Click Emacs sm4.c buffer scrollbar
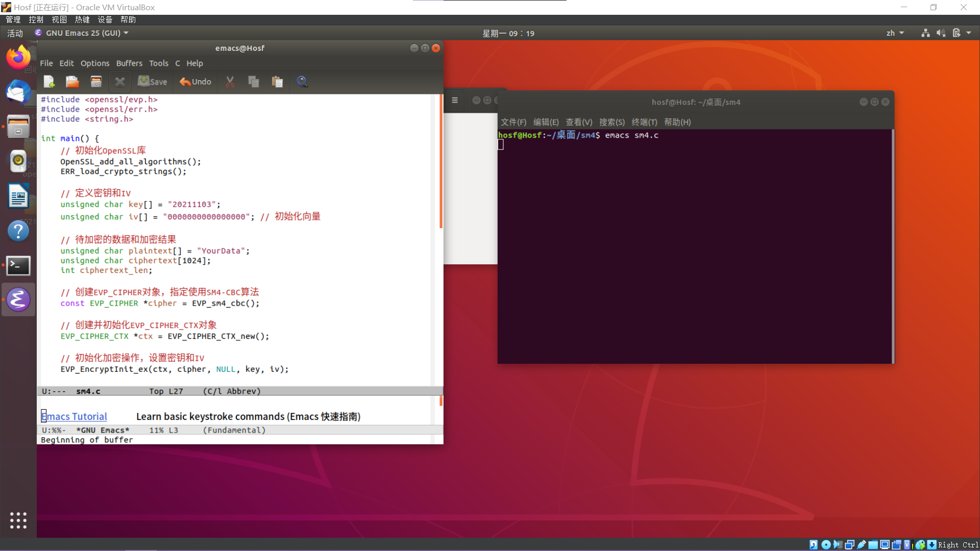The width and height of the screenshot is (980, 551). 440,161
